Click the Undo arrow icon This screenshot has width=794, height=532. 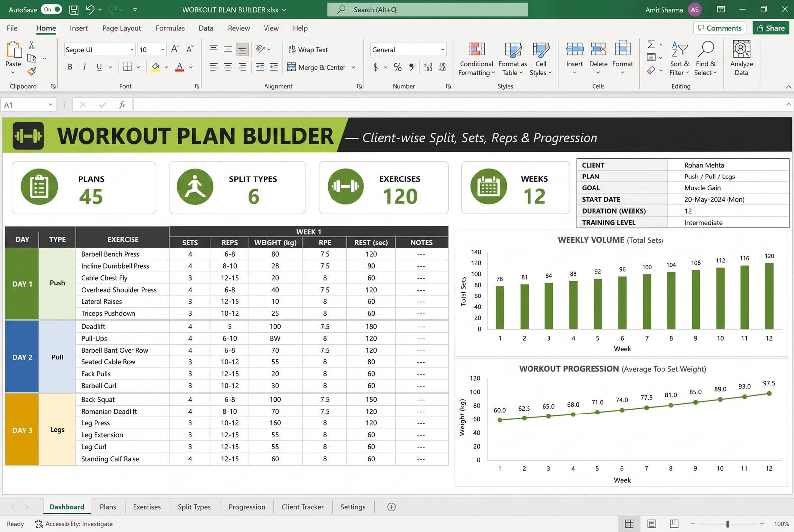90,9
